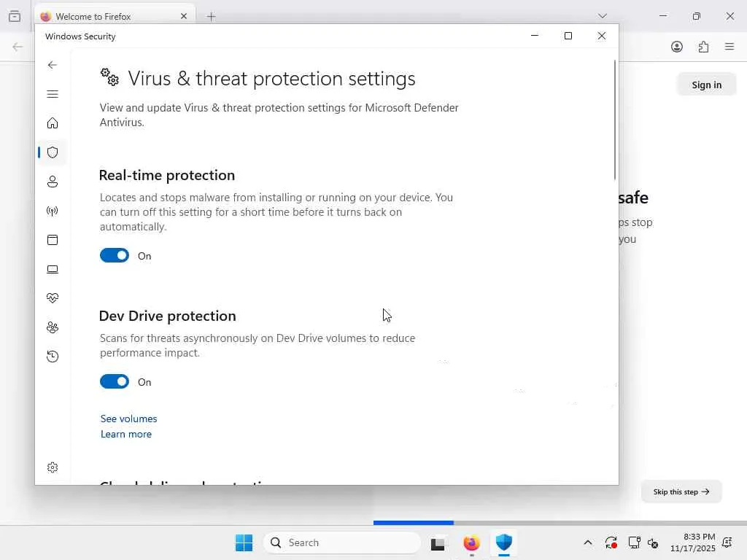Click the Firefox onboarding progress bar
Screen dimensions: 747x560
[x=560, y=523]
